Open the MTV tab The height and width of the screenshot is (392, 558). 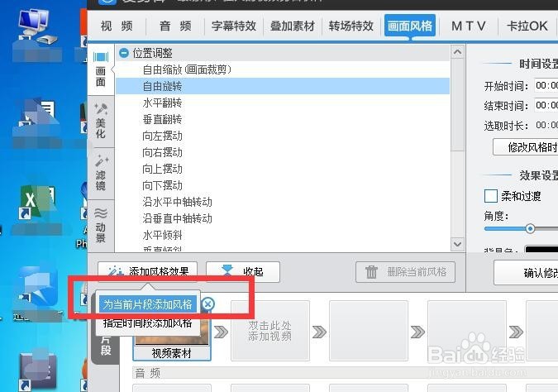469,26
